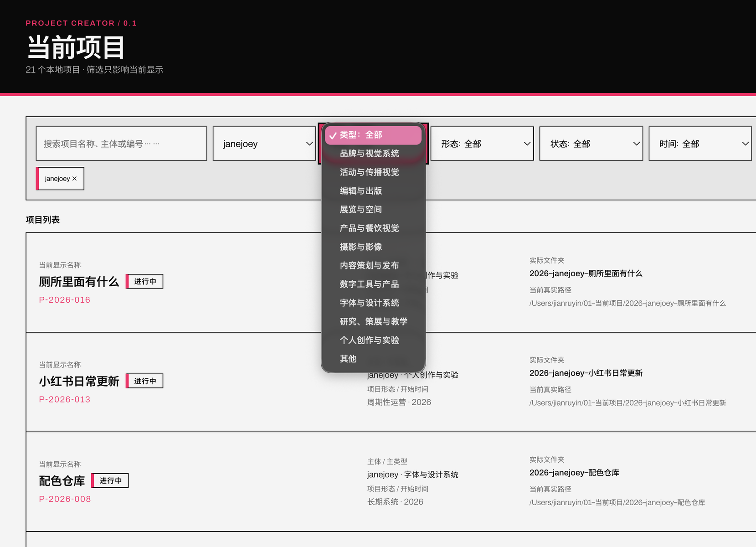Choose 数字工具与产品 option
The image size is (756, 547).
click(x=373, y=284)
